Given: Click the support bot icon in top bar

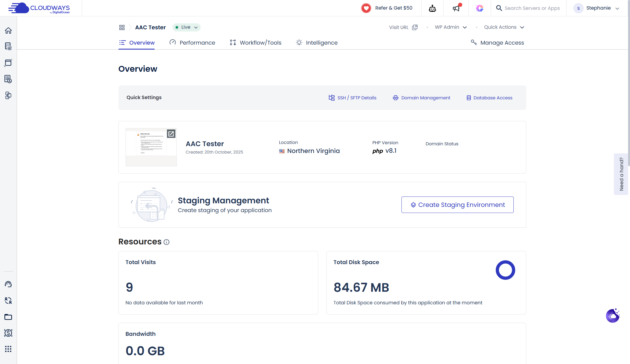Looking at the screenshot, I should (432, 8).
